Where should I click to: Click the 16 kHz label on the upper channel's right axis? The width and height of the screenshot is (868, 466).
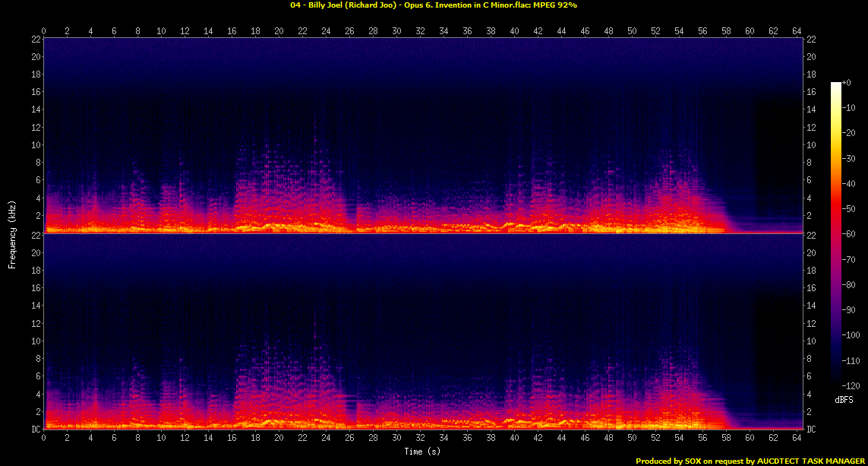(811, 92)
